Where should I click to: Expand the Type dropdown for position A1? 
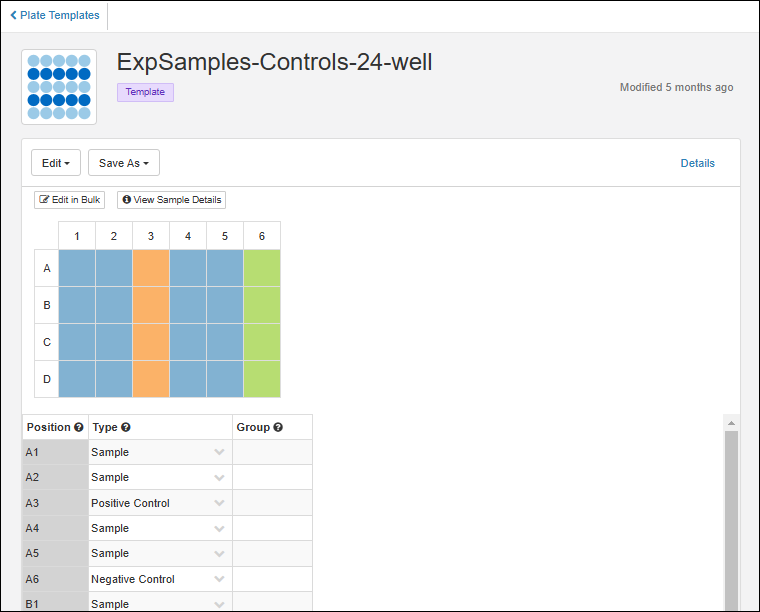pyautogui.click(x=219, y=453)
